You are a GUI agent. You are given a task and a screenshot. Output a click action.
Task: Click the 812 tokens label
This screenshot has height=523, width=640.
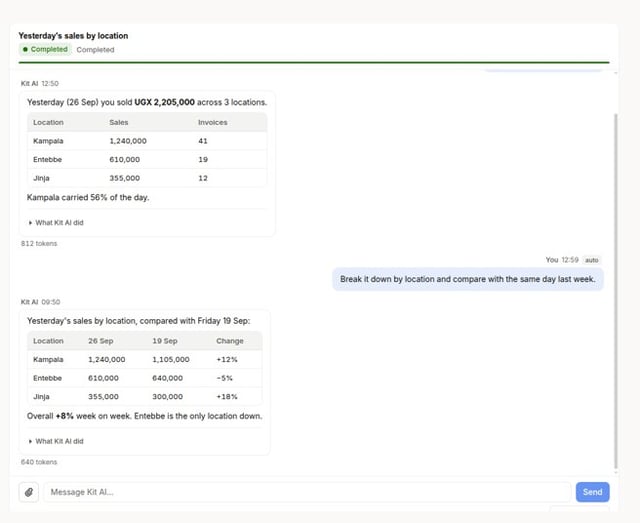(39, 243)
